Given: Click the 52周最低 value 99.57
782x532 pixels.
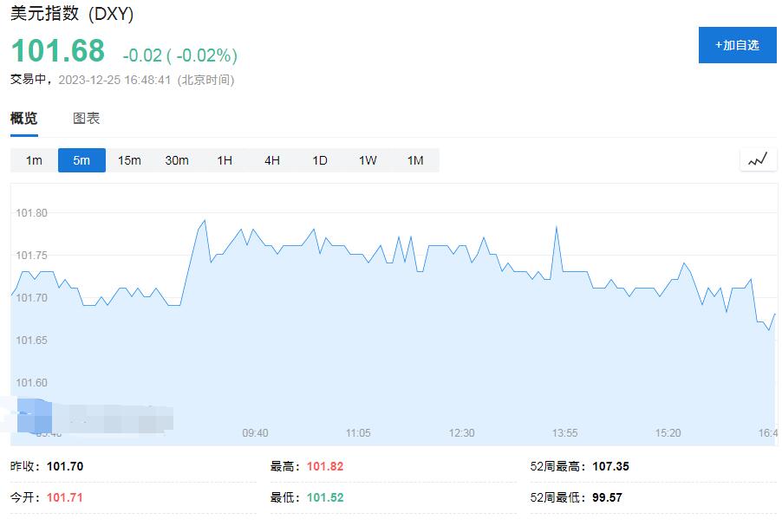Looking at the screenshot, I should coord(608,497).
